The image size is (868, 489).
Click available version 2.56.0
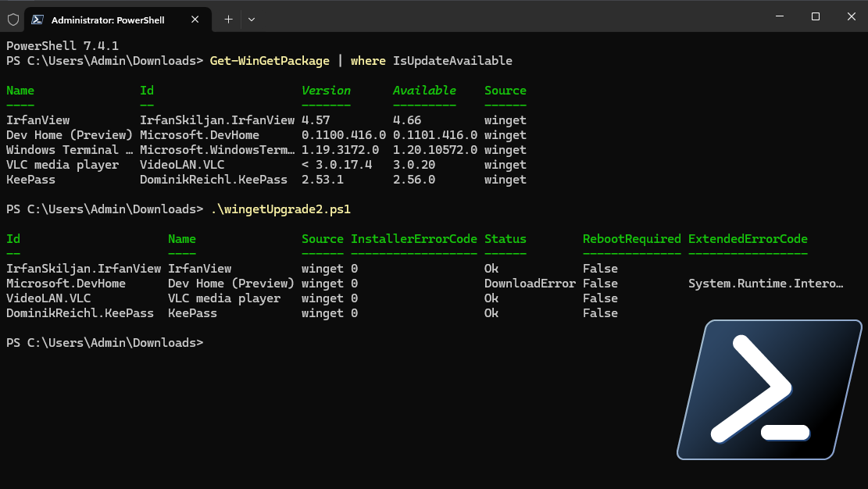click(x=414, y=180)
